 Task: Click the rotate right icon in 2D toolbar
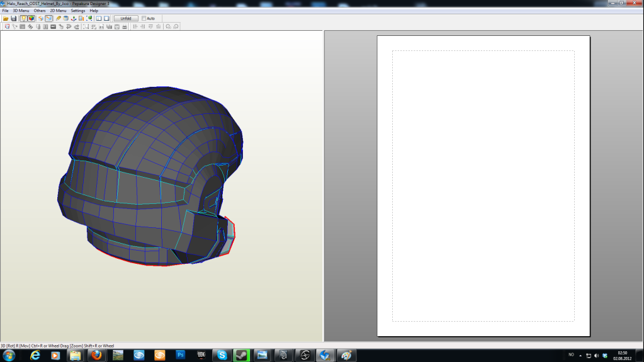tap(176, 26)
